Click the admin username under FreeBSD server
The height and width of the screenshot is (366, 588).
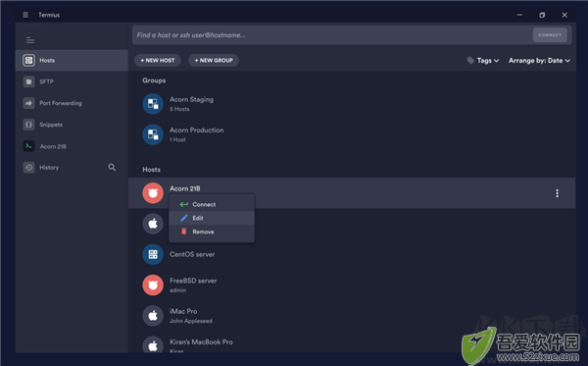177,290
